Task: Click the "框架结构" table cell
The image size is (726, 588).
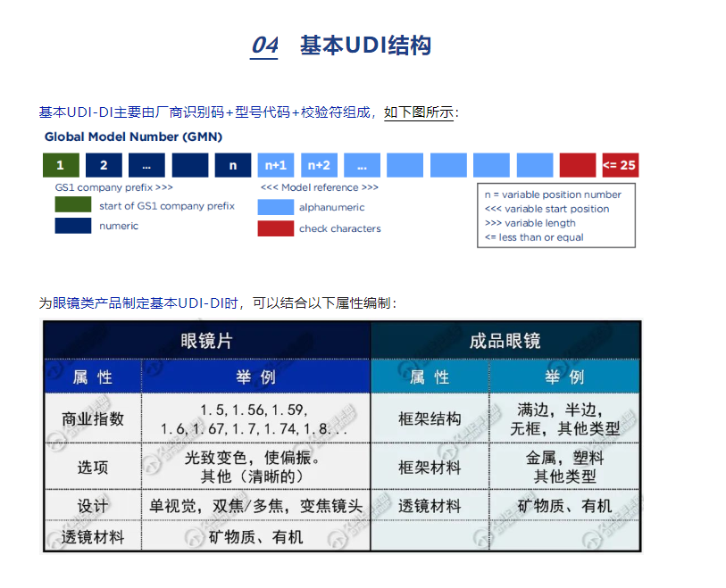Action: point(430,418)
